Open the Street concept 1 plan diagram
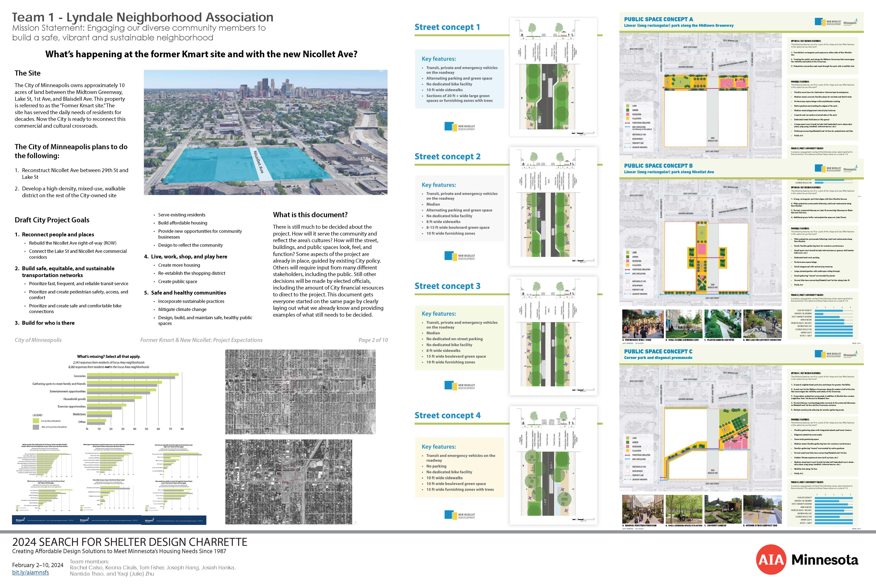876x588 pixels. coord(553,77)
